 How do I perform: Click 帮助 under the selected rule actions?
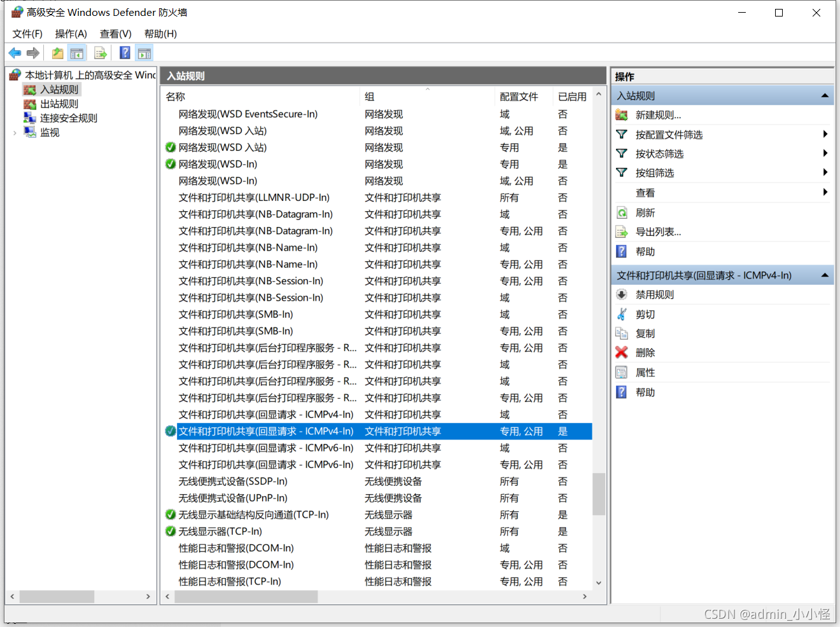coord(645,392)
